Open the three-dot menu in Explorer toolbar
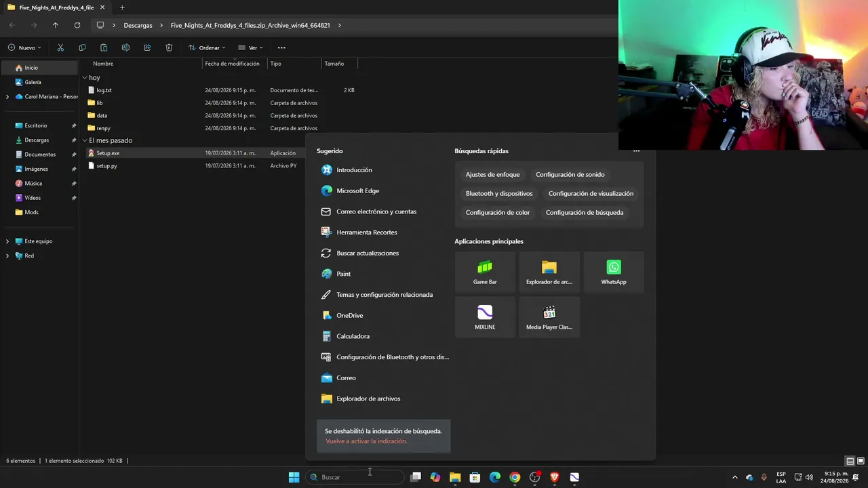This screenshot has width=868, height=488. (x=281, y=47)
